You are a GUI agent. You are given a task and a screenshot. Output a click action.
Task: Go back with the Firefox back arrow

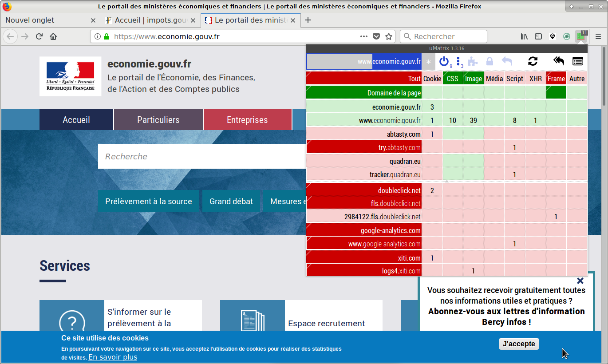(10, 36)
